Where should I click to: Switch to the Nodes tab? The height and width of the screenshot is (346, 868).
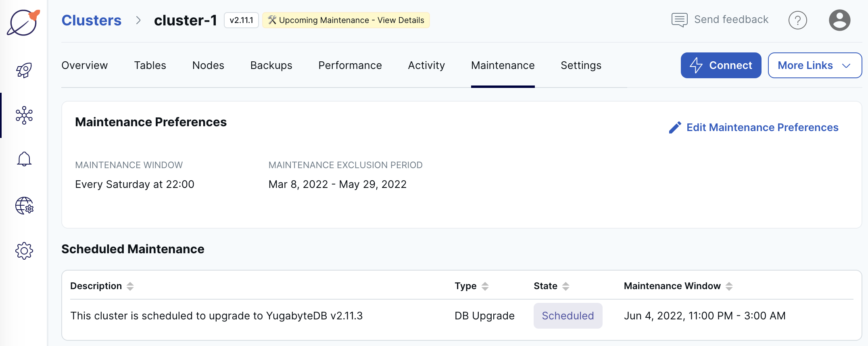click(208, 65)
